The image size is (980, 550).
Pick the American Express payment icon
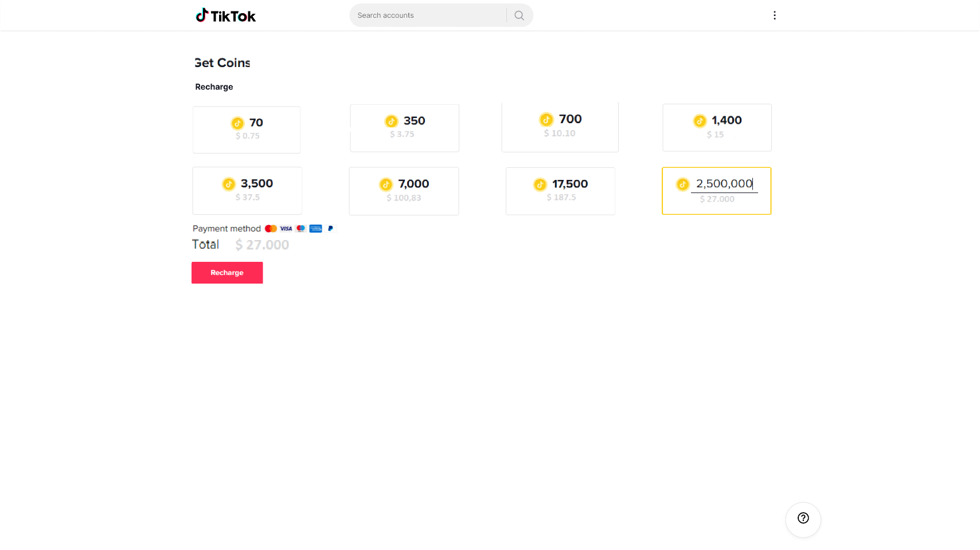pyautogui.click(x=315, y=228)
